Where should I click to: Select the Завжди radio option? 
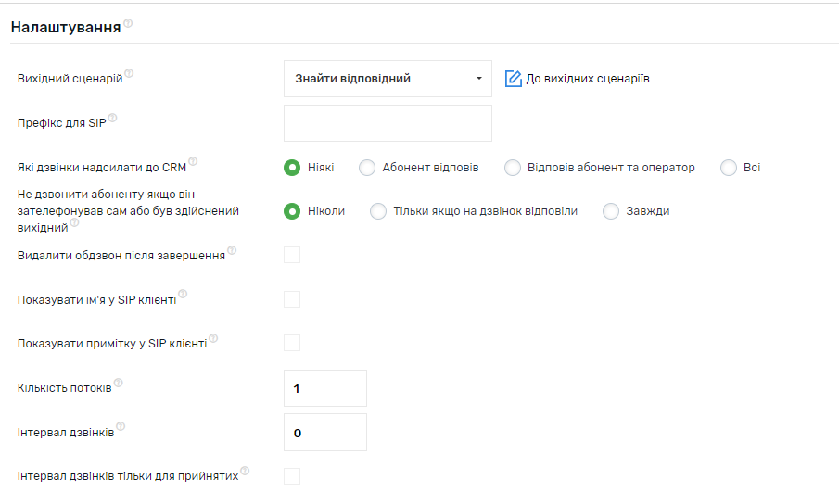tap(611, 211)
